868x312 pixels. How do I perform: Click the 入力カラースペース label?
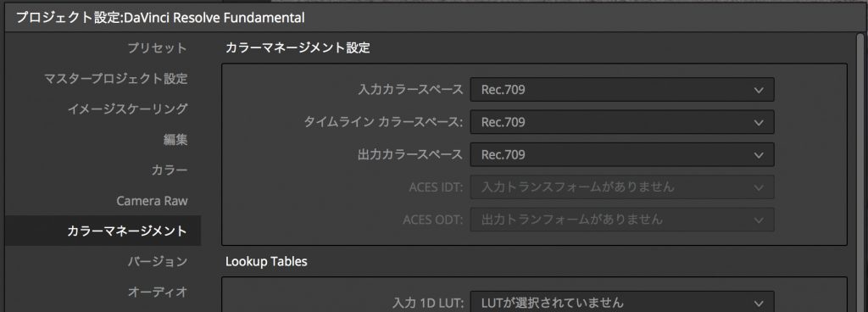(x=410, y=90)
